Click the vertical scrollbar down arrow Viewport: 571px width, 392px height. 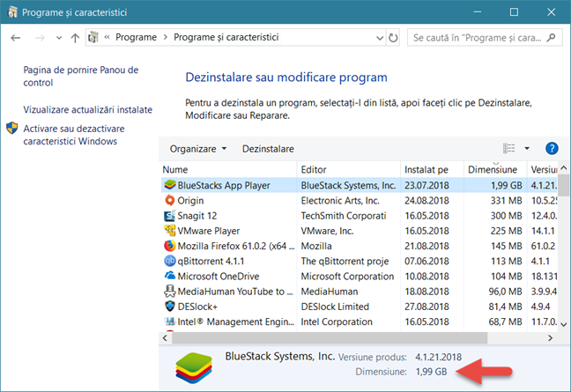(564, 324)
